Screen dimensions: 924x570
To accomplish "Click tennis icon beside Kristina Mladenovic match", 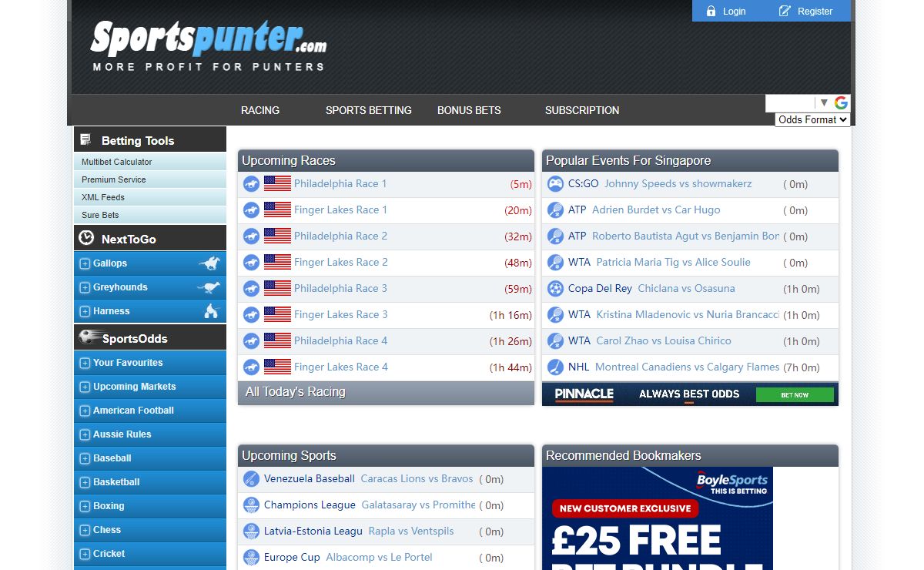I will pos(555,315).
